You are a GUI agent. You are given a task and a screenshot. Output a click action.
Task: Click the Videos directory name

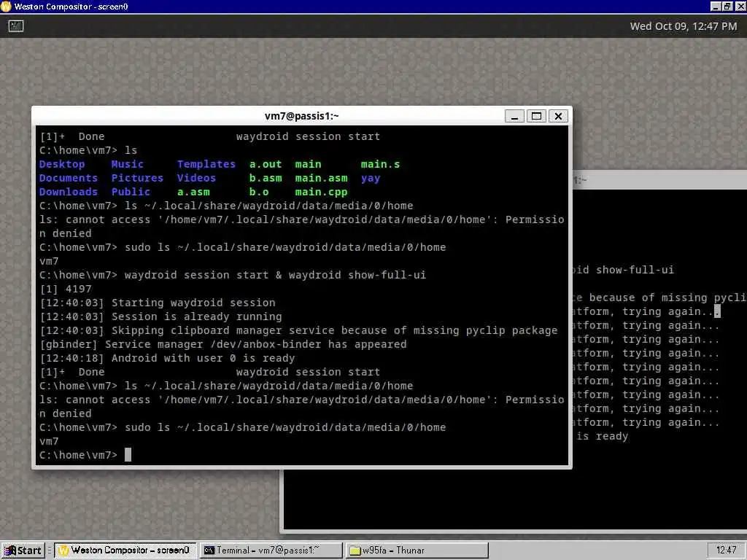pos(196,178)
